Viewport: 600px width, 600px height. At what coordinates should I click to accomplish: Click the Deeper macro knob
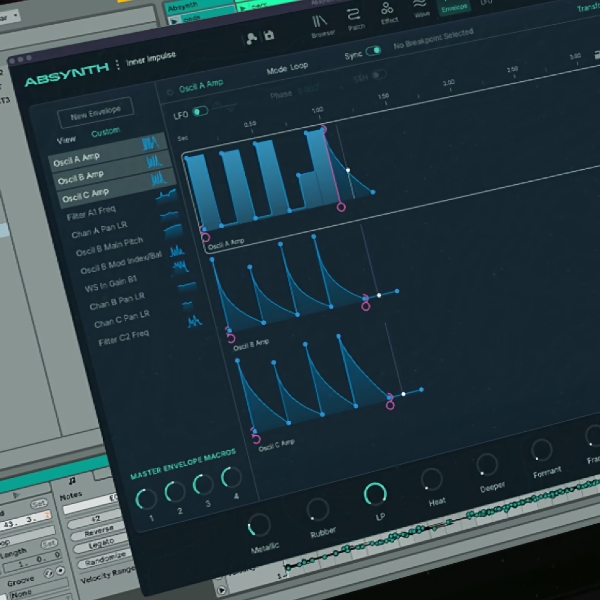coord(487,465)
